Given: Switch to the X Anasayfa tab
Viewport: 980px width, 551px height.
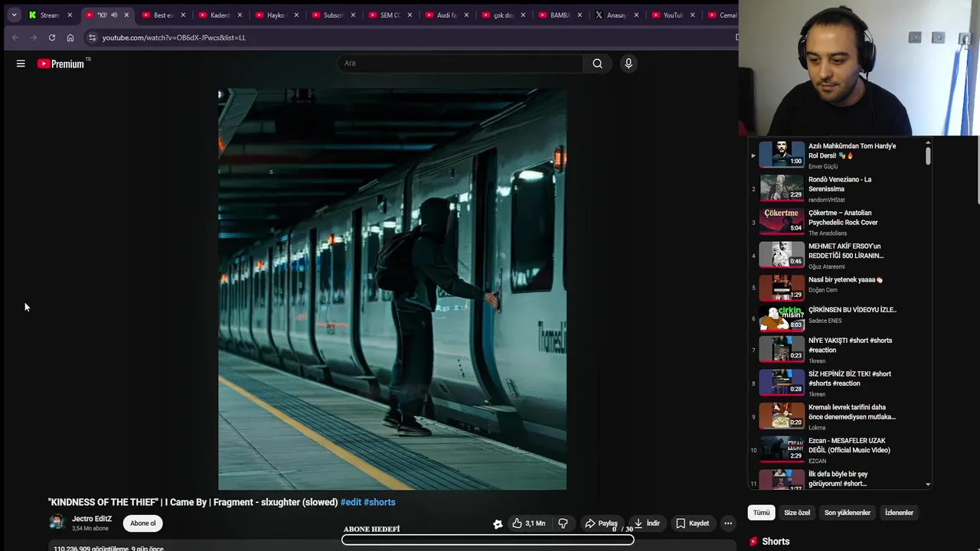Looking at the screenshot, I should pyautogui.click(x=616, y=15).
